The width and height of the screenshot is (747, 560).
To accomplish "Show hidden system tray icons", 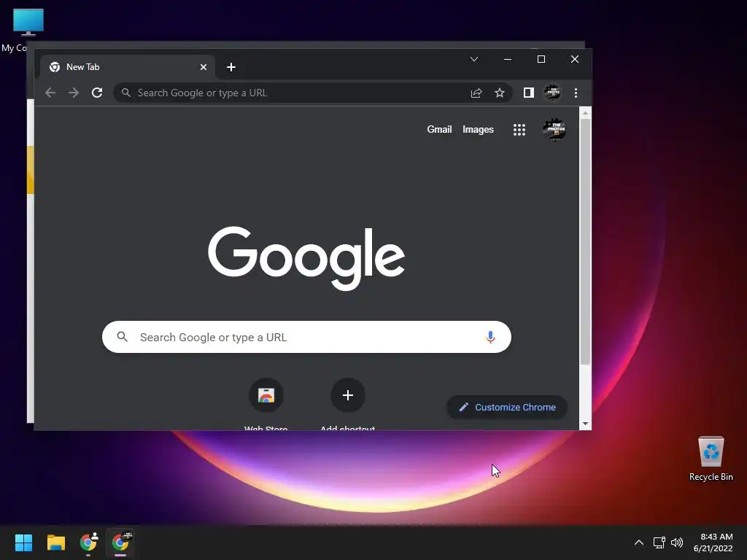I will tap(639, 542).
